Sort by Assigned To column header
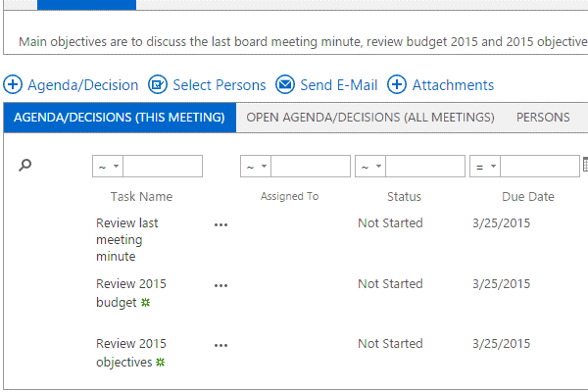Screen dimensions: 588x392 click(289, 196)
